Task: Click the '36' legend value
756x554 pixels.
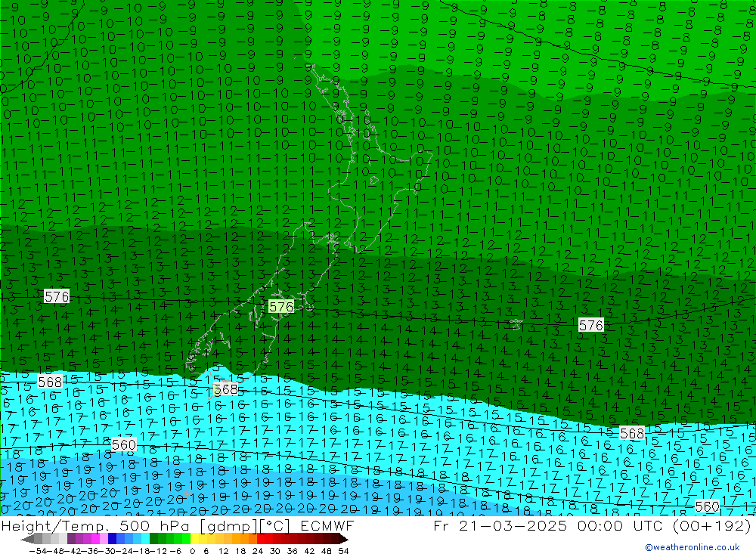Action: tap(292, 551)
